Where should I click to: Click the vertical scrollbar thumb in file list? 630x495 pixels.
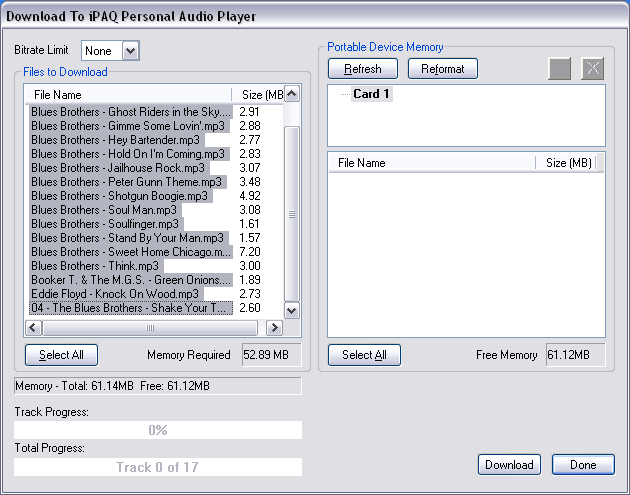click(292, 214)
